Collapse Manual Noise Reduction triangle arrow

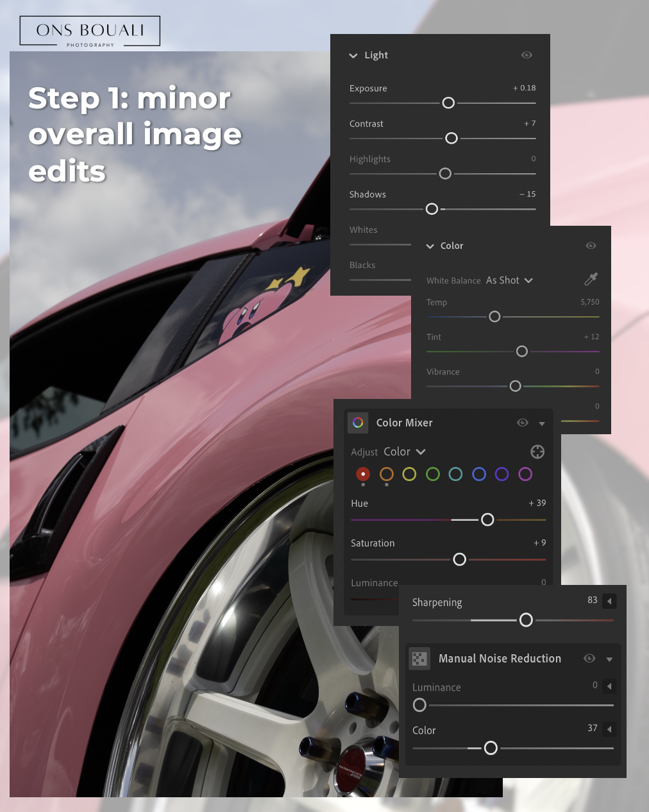tap(609, 659)
